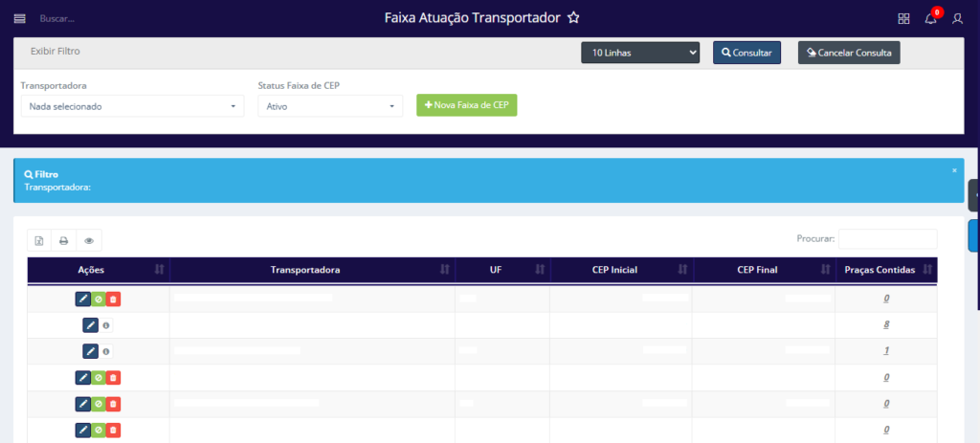Open the Transportadora dropdown
980x443 pixels.
132,106
